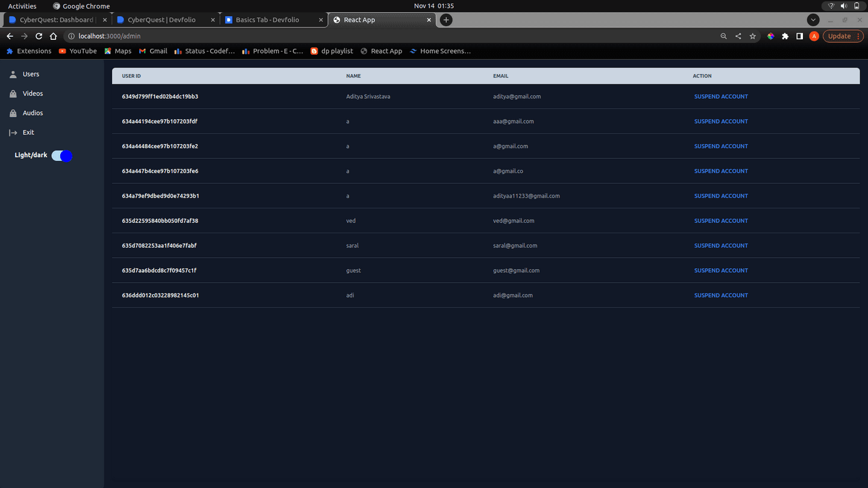Open the React App bookmark

(x=381, y=51)
